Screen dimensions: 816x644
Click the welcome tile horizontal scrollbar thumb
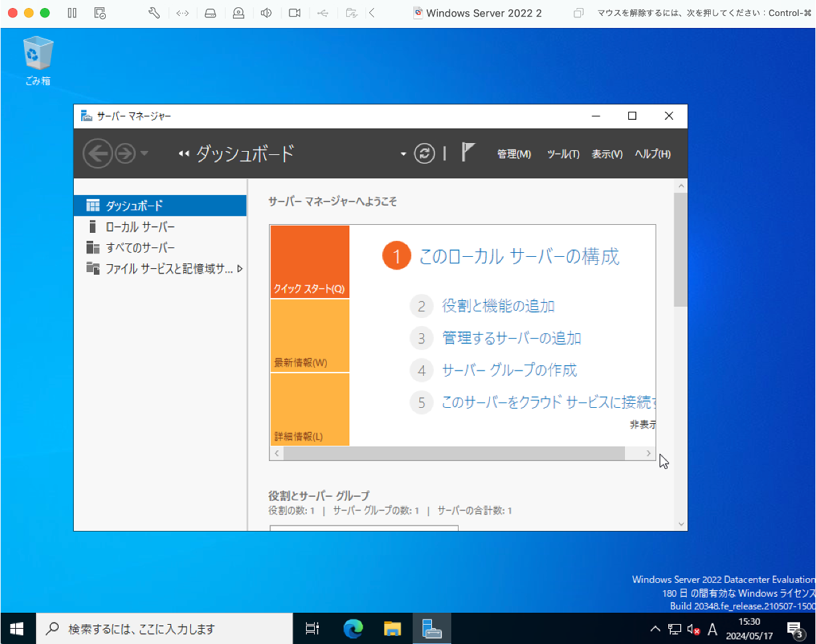pos(454,453)
